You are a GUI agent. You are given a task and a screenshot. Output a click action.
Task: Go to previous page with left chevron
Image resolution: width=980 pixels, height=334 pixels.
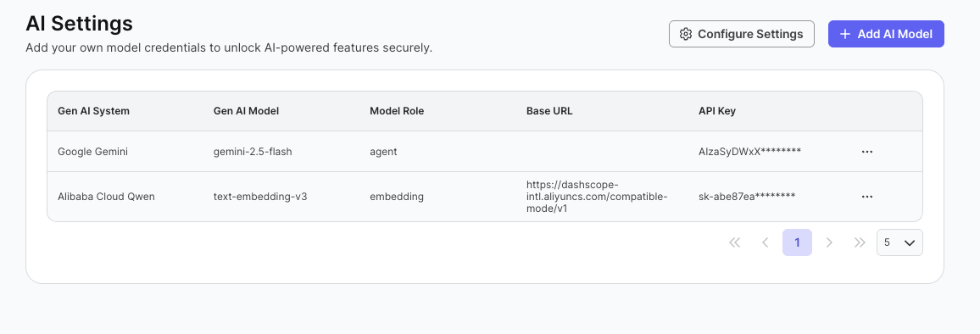pos(765,242)
